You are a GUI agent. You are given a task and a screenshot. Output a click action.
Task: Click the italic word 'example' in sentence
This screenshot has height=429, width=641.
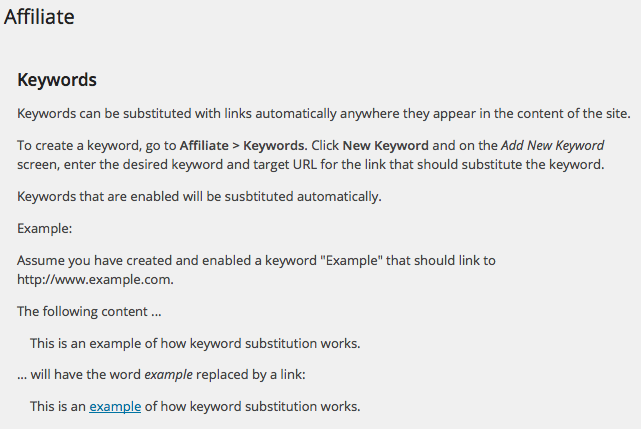pyautogui.click(x=168, y=375)
